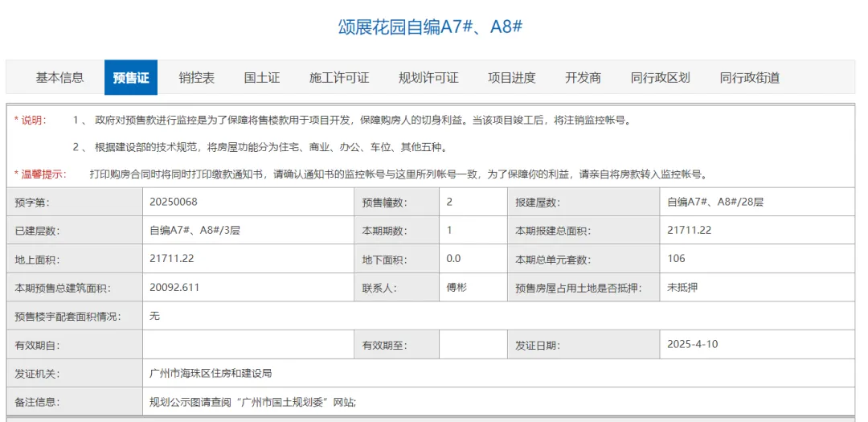868x422 pixels.
Task: Click the 报建屋数 label
Action: 538,203
